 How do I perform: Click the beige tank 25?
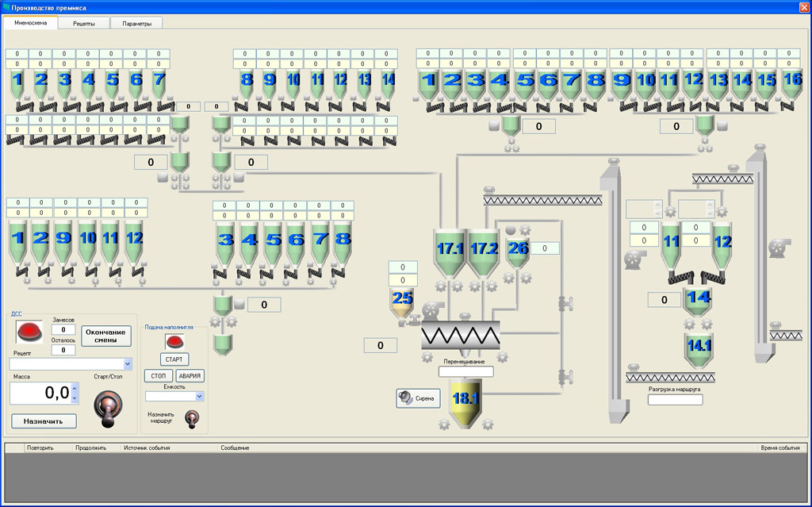[403, 300]
